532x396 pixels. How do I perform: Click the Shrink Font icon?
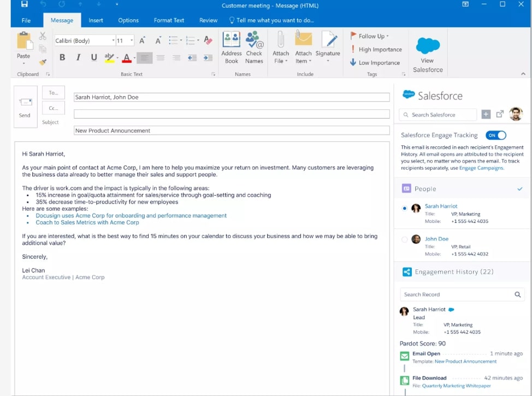[x=158, y=40]
